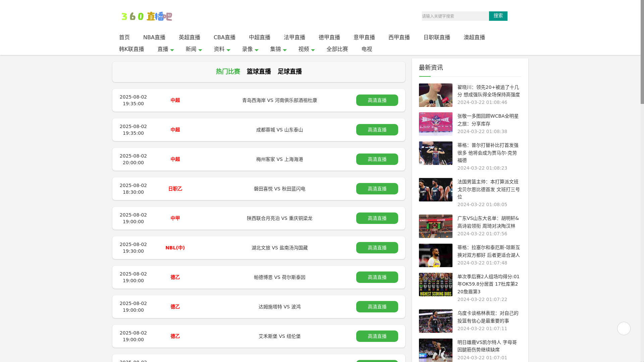Expand the 集锦 dropdown menu
644x362 pixels.
point(278,49)
